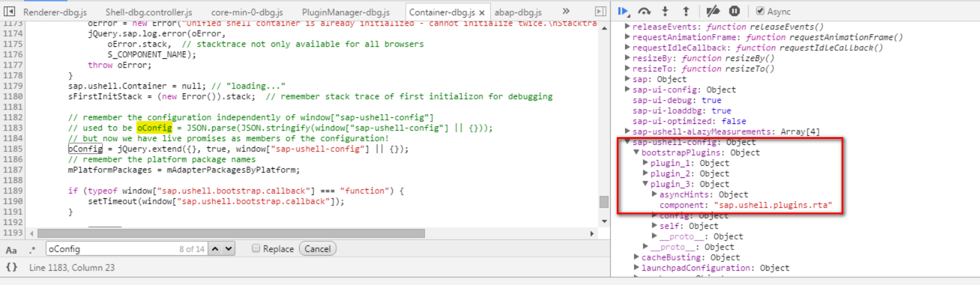The height and width of the screenshot is (285, 980).
Task: Switch to abap-dbg.js tab
Action: pos(518,12)
